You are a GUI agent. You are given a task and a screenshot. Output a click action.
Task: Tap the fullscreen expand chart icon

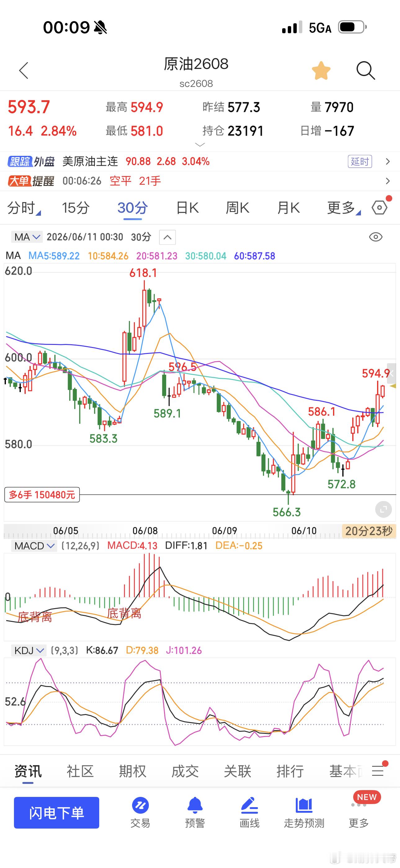pyautogui.click(x=384, y=509)
